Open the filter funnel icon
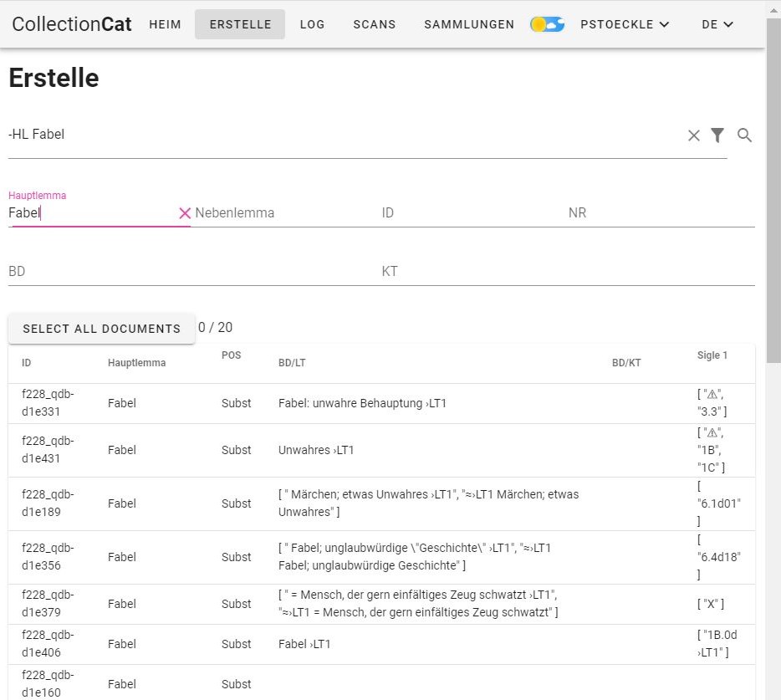The image size is (781, 700). point(717,135)
